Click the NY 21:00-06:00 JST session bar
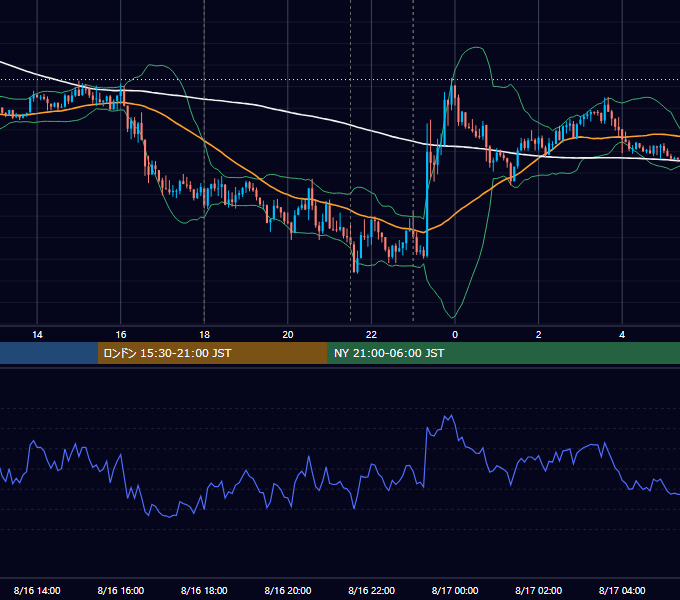680x600 pixels. pos(503,353)
